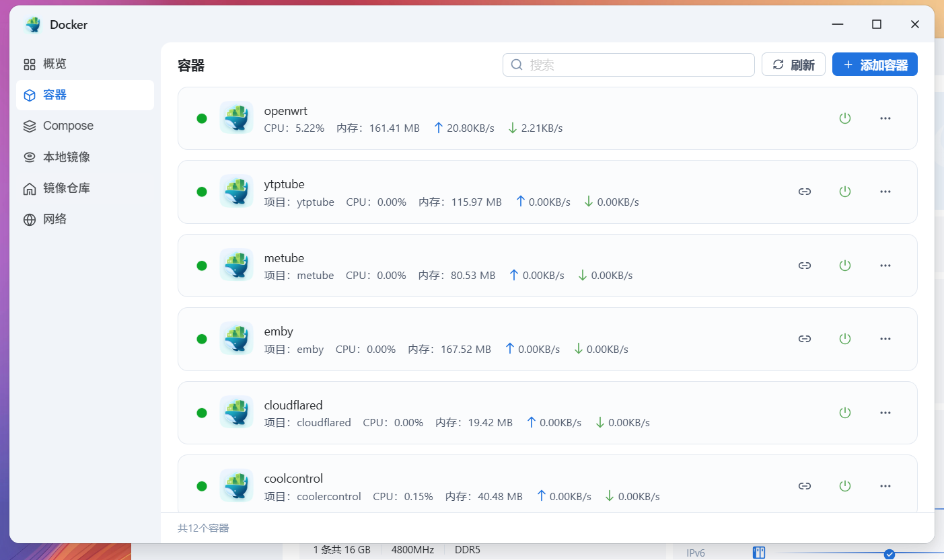Toggle power for emby container

coord(845,339)
